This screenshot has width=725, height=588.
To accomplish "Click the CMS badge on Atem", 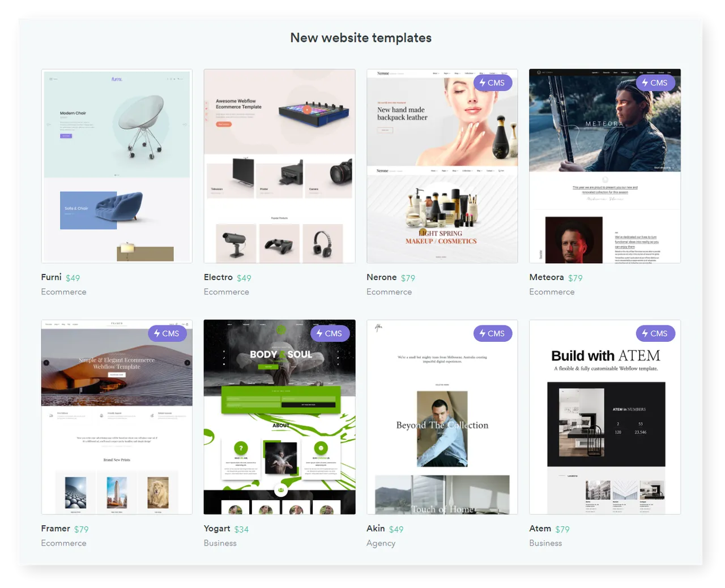I will [x=655, y=333].
